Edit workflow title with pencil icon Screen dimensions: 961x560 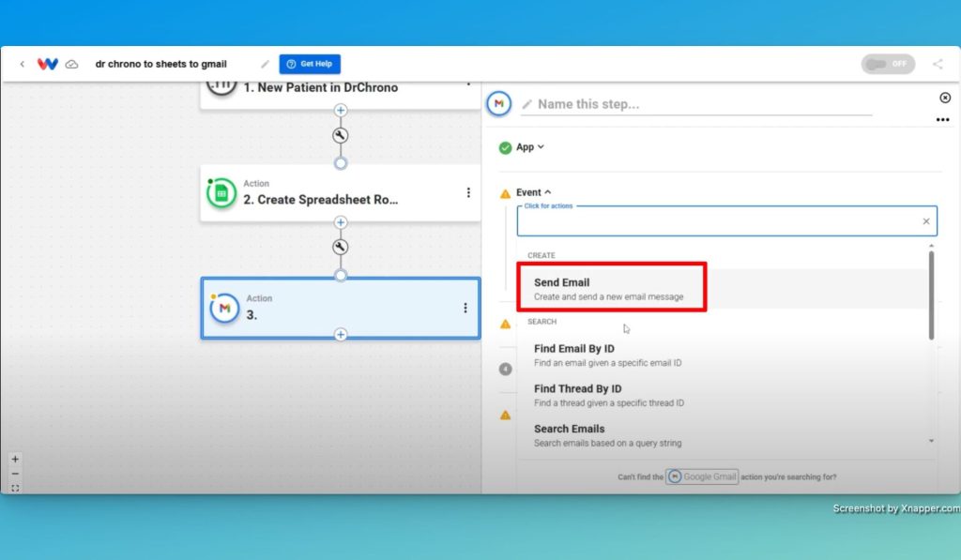coord(265,64)
